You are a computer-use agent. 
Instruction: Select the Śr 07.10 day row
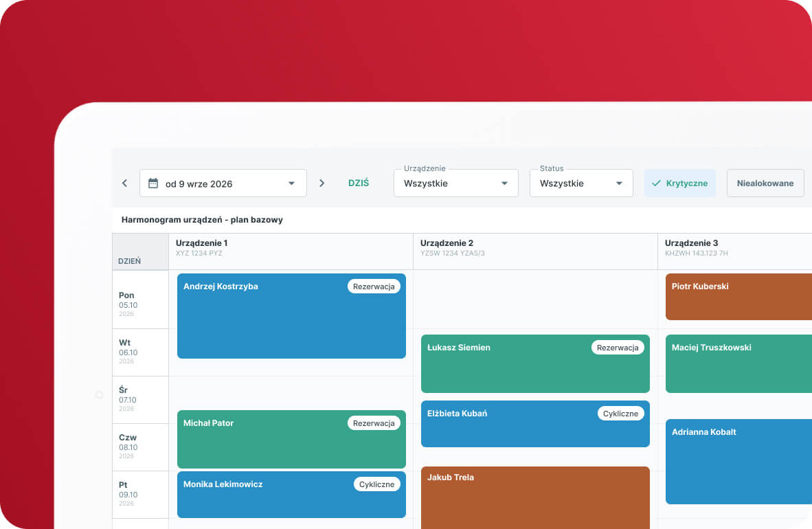point(140,400)
